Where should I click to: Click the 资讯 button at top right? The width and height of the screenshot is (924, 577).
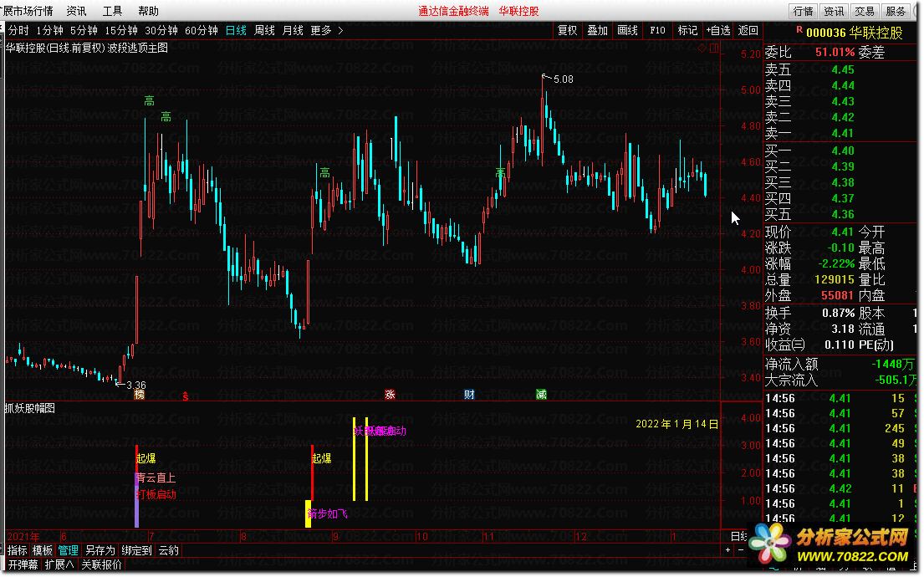tap(833, 11)
